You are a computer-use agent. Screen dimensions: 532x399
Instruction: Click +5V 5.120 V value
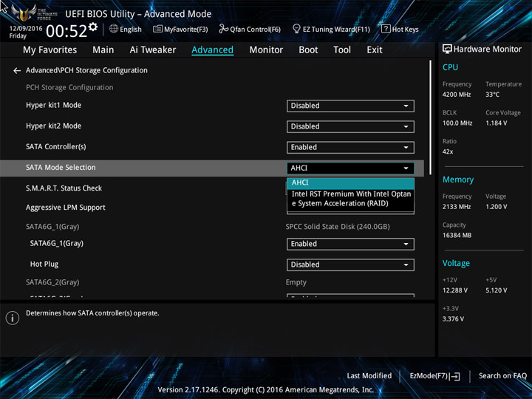pos(497,291)
